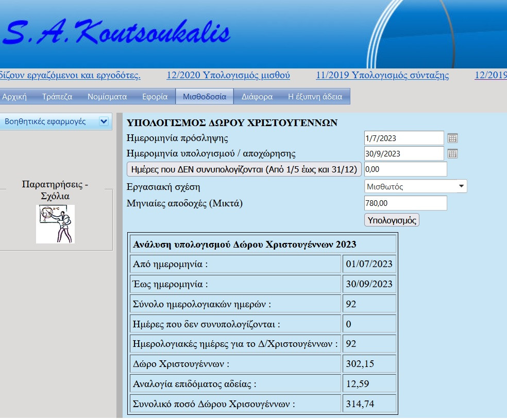The height and width of the screenshot is (420, 507).
Task: Click the non-counted days value field
Action: pos(405,169)
